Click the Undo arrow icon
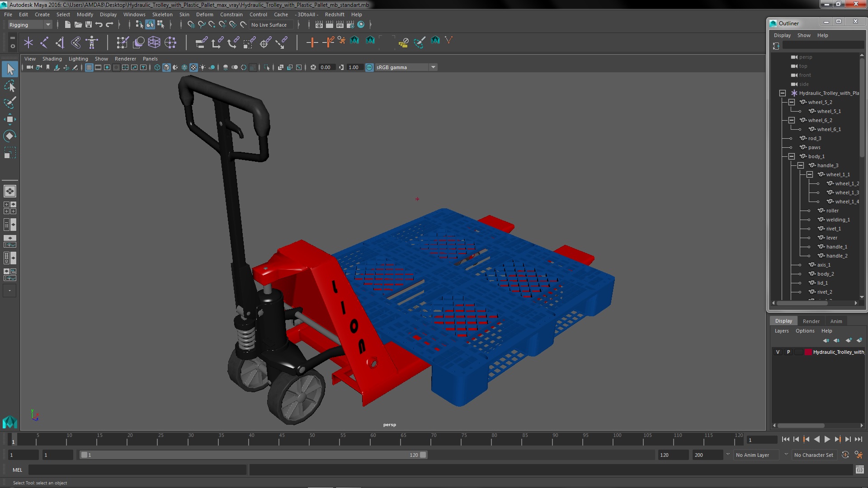868x488 pixels. pos(99,24)
